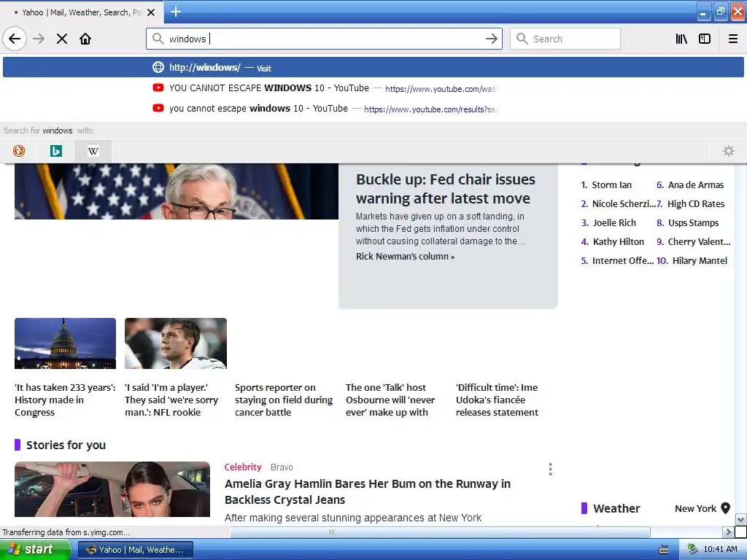
Task: Open 'It has taken 233 years' story
Action: [x=65, y=400]
